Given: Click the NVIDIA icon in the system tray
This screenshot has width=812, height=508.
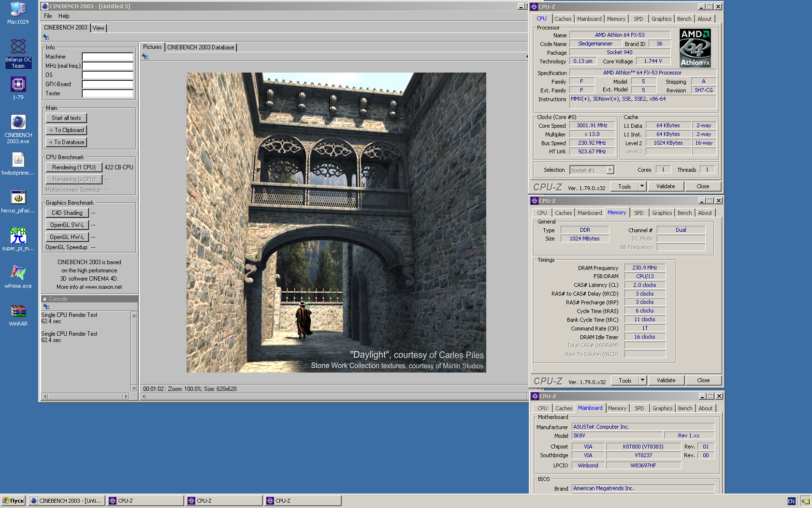Looking at the screenshot, I should click(x=805, y=501).
